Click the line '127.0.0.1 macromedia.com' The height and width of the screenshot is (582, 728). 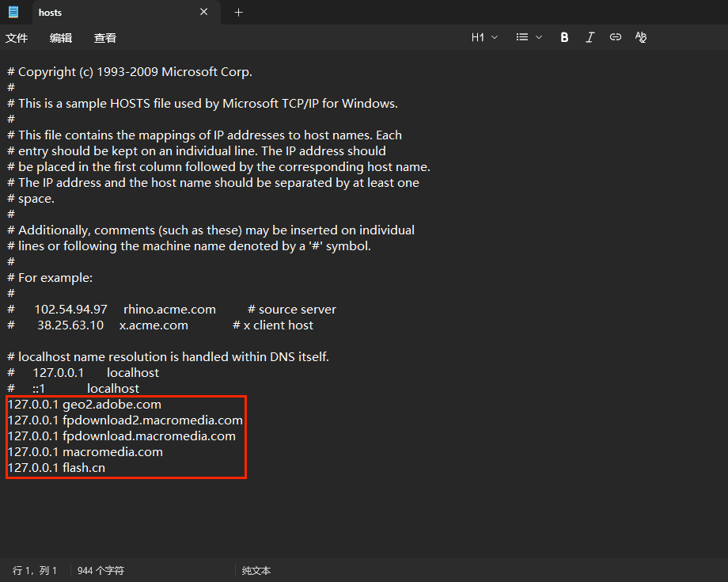[85, 452]
